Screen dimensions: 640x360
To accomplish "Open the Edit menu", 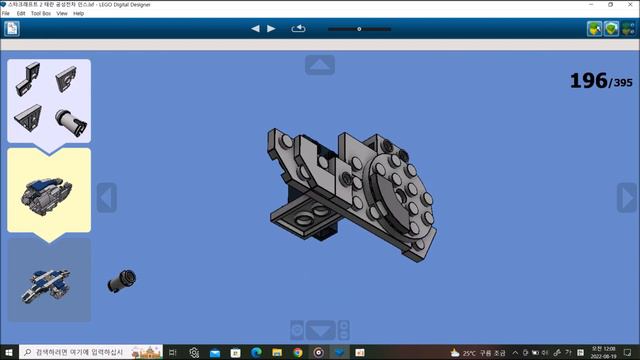I will tap(21, 13).
